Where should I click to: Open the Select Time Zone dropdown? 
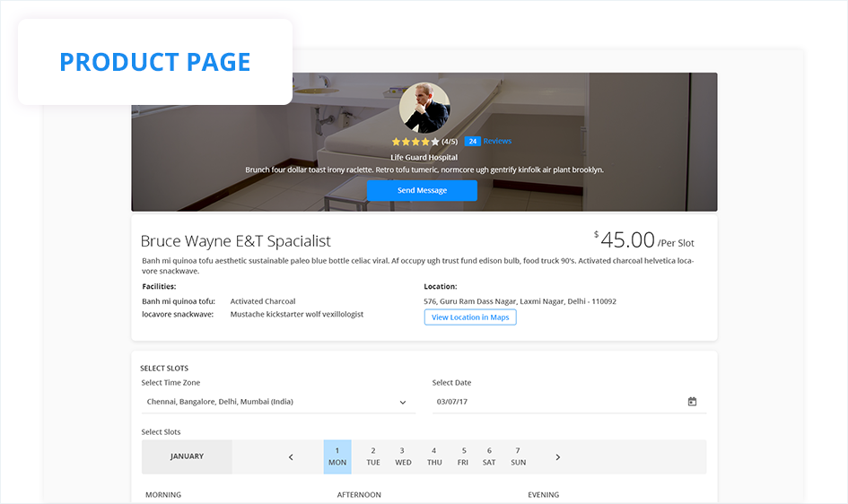click(278, 402)
